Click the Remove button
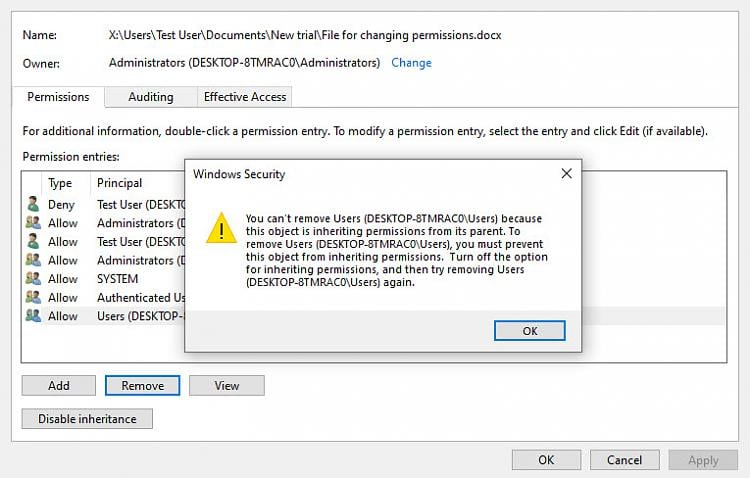The height and width of the screenshot is (478, 750). 143,385
